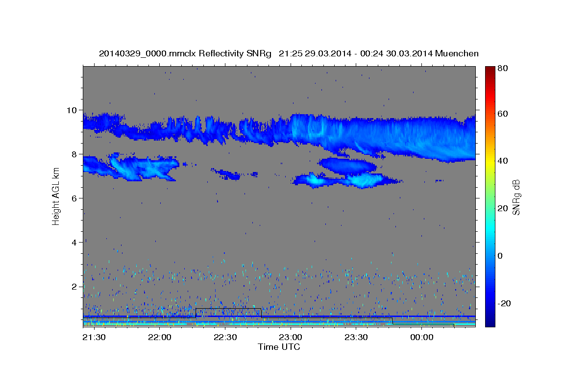Viewport: 588px width, 392px height.
Task: Click the colorbar label '40'
Action: [503, 161]
